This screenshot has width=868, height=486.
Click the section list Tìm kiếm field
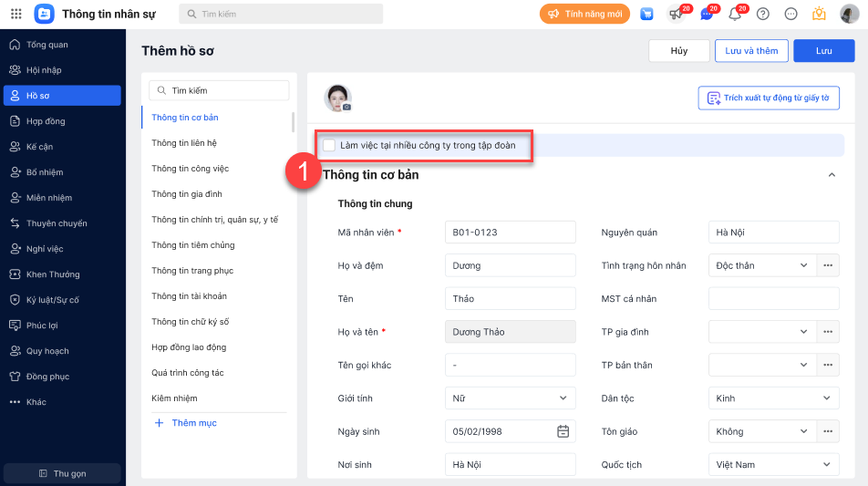tap(219, 90)
